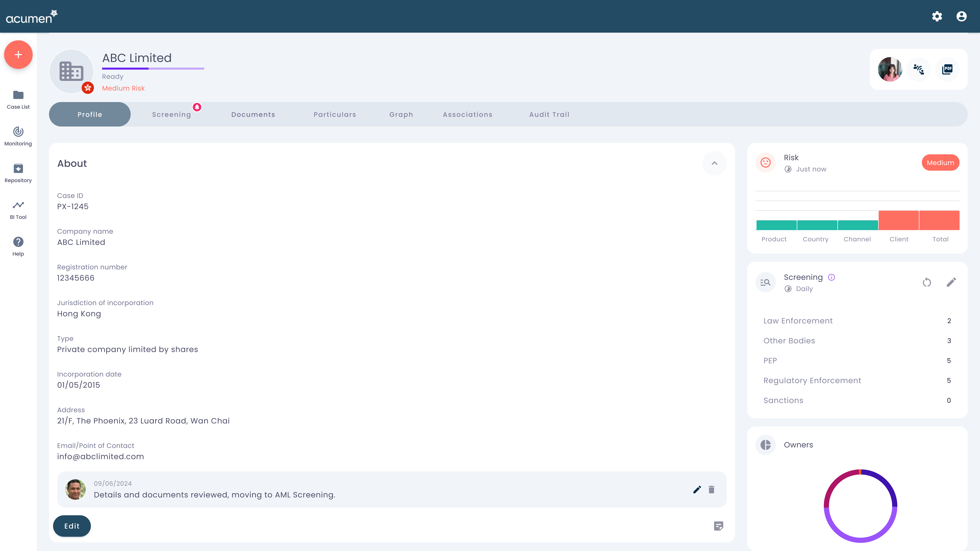Collapse the About section
The height and width of the screenshot is (551, 980).
(714, 163)
